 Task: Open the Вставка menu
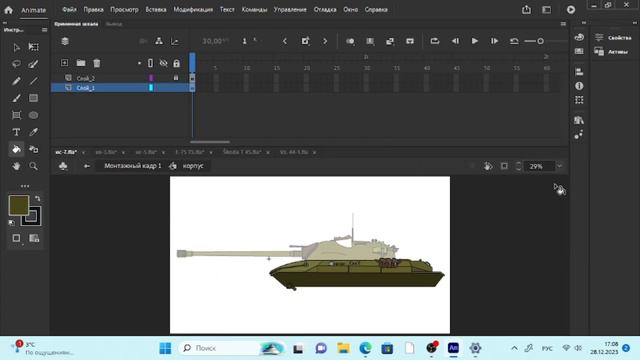pyautogui.click(x=156, y=9)
